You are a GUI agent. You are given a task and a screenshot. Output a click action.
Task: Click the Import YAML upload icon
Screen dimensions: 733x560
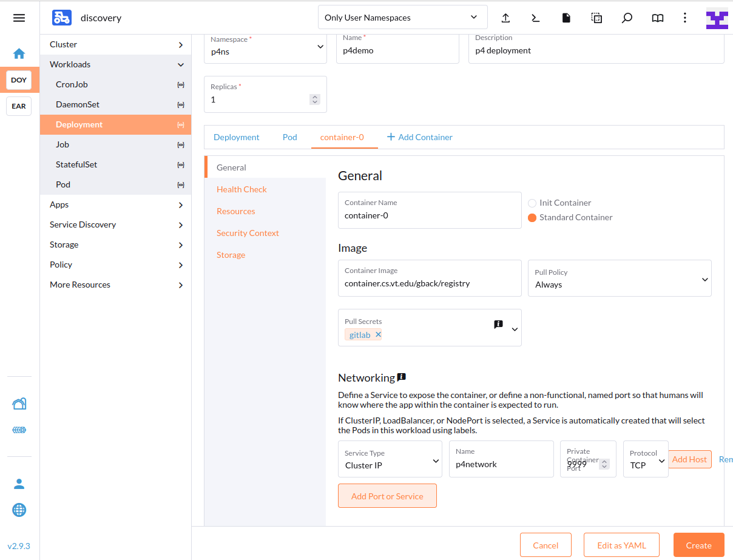(x=505, y=18)
